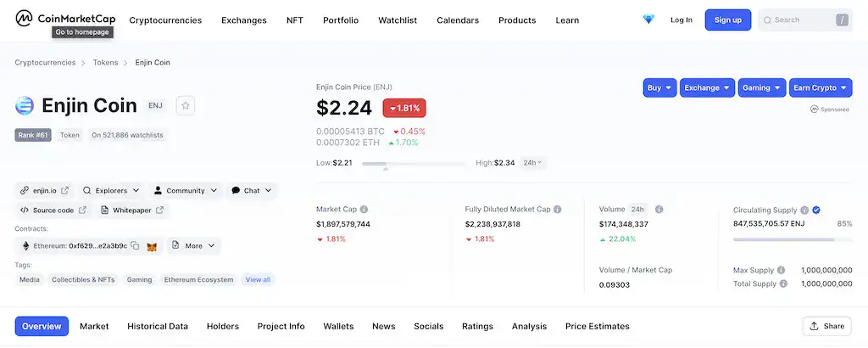Viewport: 868px width, 348px height.
Task: Select the Overview tab
Action: [x=42, y=327]
